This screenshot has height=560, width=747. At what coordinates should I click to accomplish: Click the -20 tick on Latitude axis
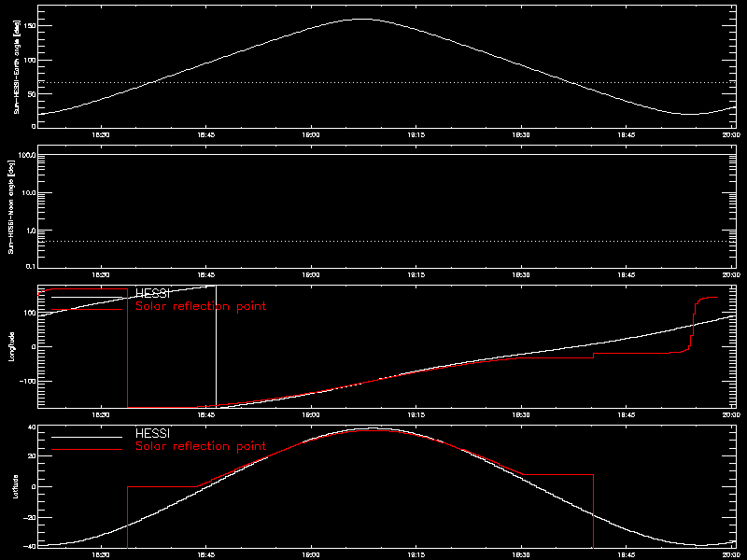click(x=30, y=518)
